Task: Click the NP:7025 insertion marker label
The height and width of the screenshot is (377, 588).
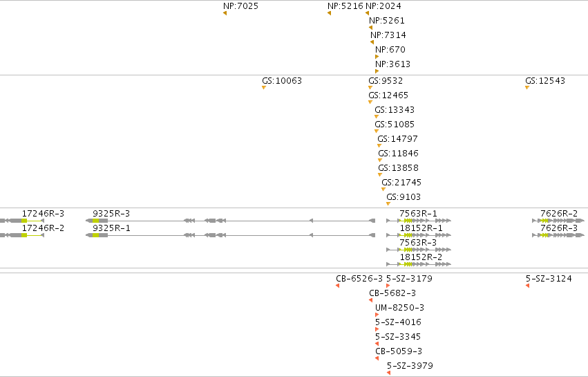Action: 240,6
